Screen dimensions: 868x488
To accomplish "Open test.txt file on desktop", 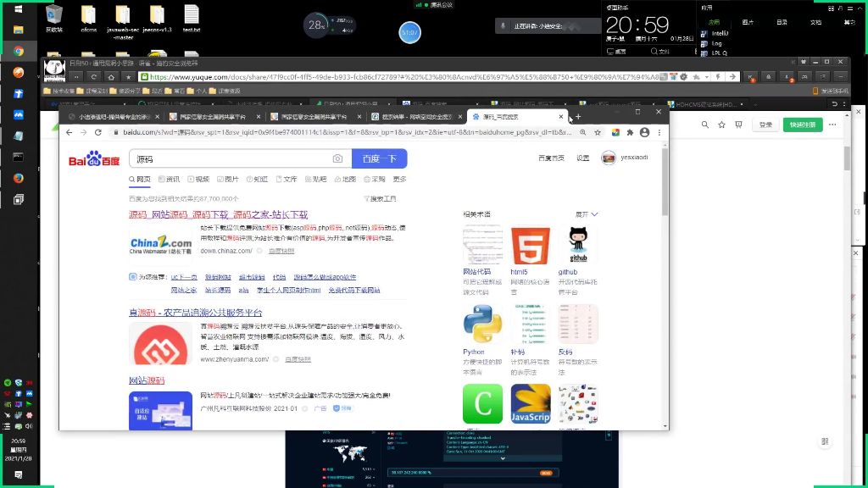I will pyautogui.click(x=192, y=19).
